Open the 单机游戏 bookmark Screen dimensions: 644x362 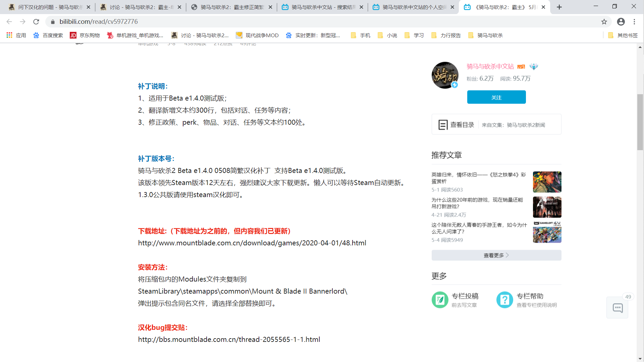point(135,35)
